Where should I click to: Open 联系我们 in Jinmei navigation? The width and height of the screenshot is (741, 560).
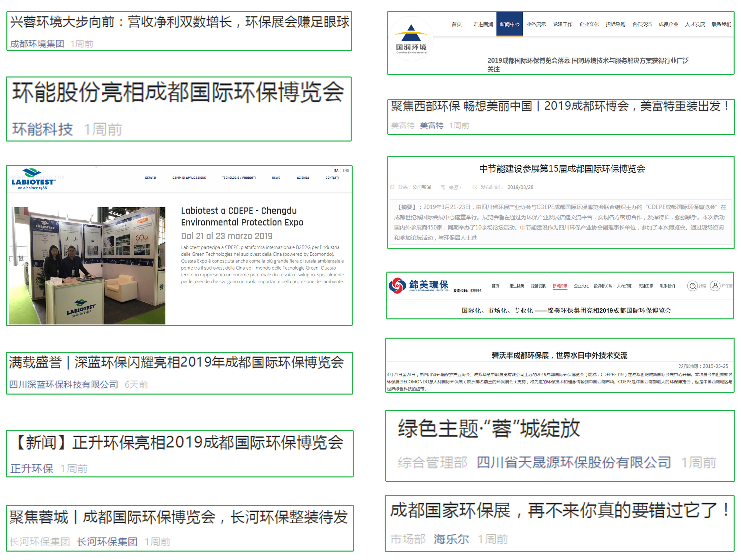667,286
